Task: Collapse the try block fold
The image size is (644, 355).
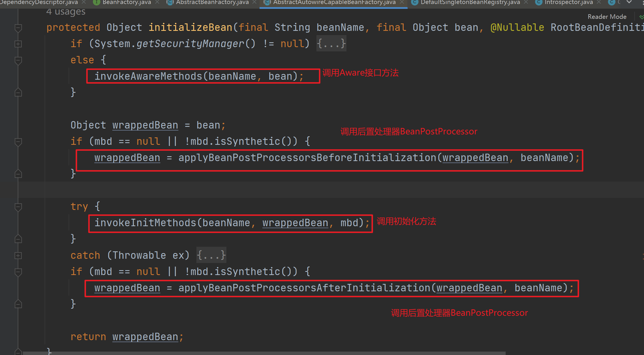Action: pyautogui.click(x=18, y=207)
